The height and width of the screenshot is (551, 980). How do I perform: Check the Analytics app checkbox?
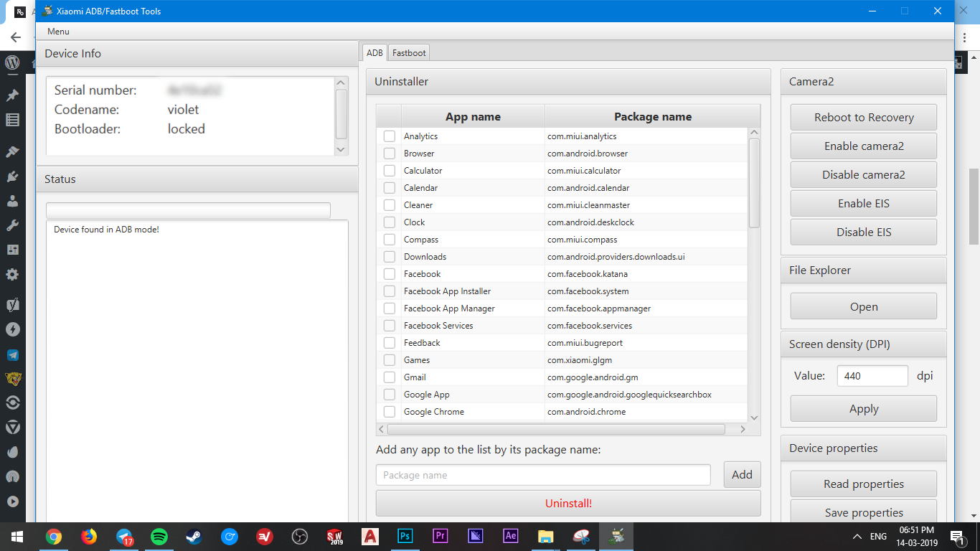coord(389,136)
